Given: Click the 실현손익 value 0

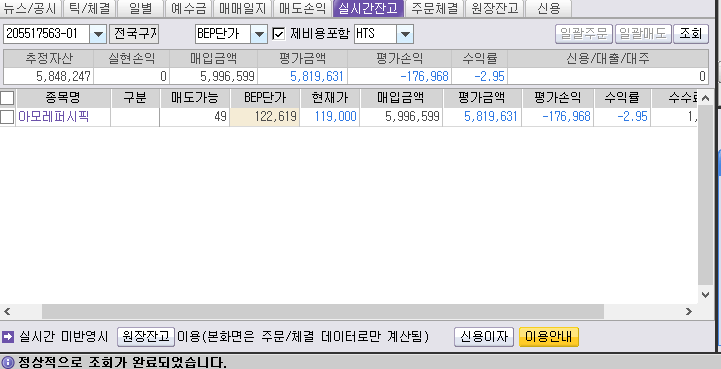Looking at the screenshot, I should (x=132, y=76).
